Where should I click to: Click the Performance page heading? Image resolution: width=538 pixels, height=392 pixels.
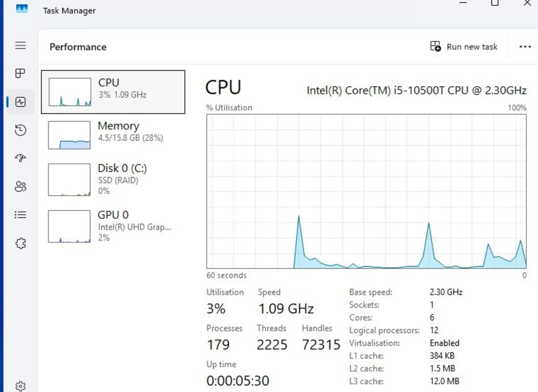coord(78,47)
